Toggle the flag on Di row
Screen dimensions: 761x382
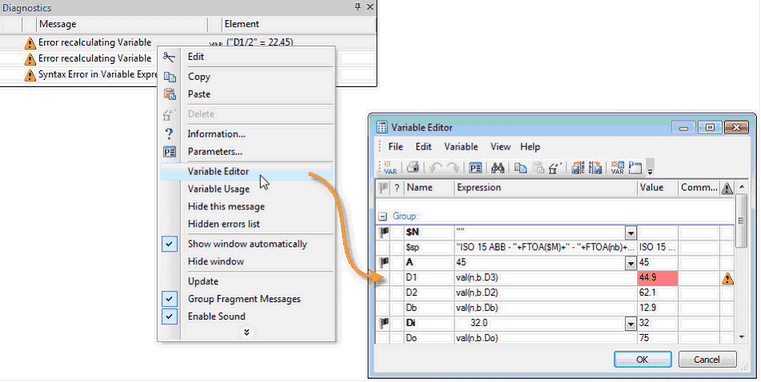point(383,323)
